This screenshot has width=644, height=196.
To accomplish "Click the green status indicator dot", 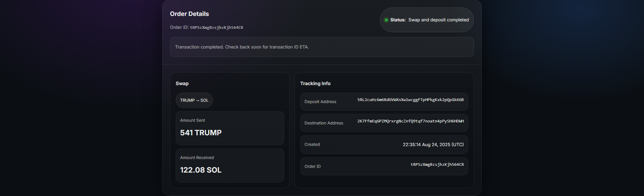I will point(386,20).
